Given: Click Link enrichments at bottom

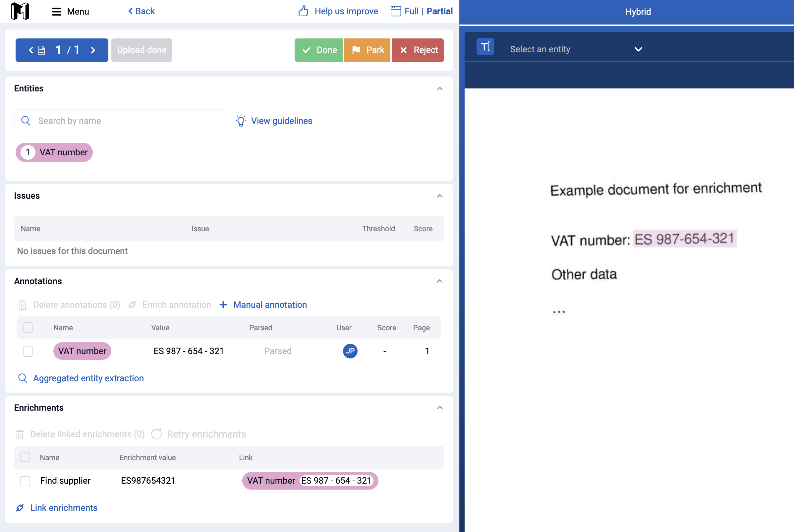Looking at the screenshot, I should tap(57, 507).
